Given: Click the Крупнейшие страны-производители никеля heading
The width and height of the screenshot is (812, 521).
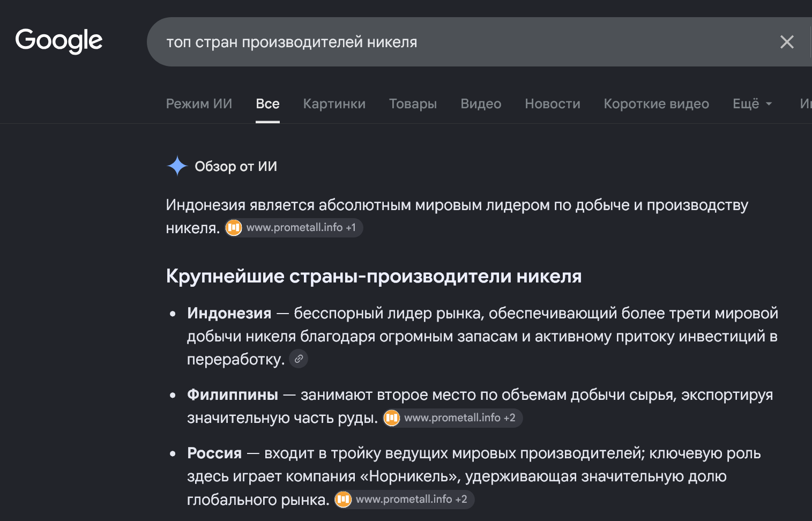Looking at the screenshot, I should [374, 276].
